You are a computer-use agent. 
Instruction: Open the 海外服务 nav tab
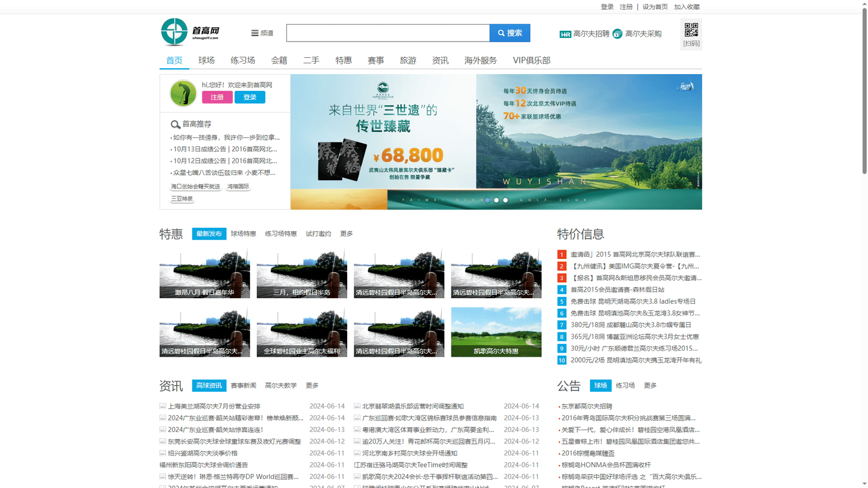click(x=480, y=60)
